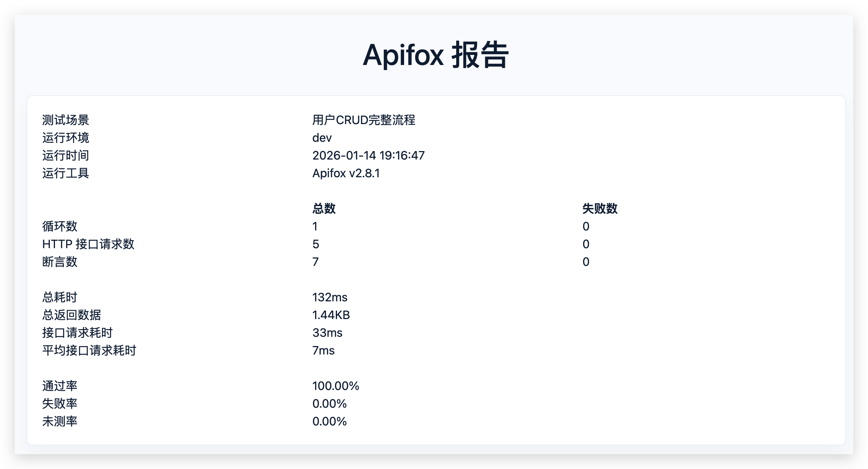Click the 测试场景 label

tap(66, 120)
